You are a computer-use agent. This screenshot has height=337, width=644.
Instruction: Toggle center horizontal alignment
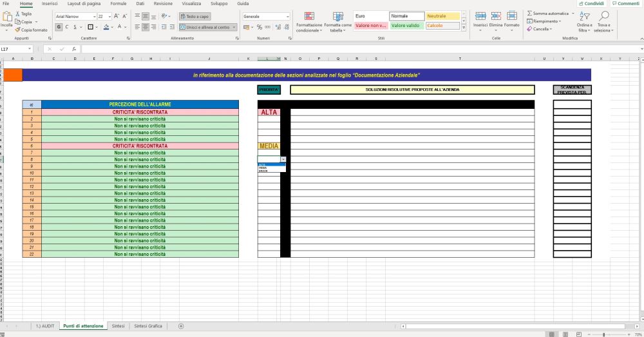tap(146, 27)
